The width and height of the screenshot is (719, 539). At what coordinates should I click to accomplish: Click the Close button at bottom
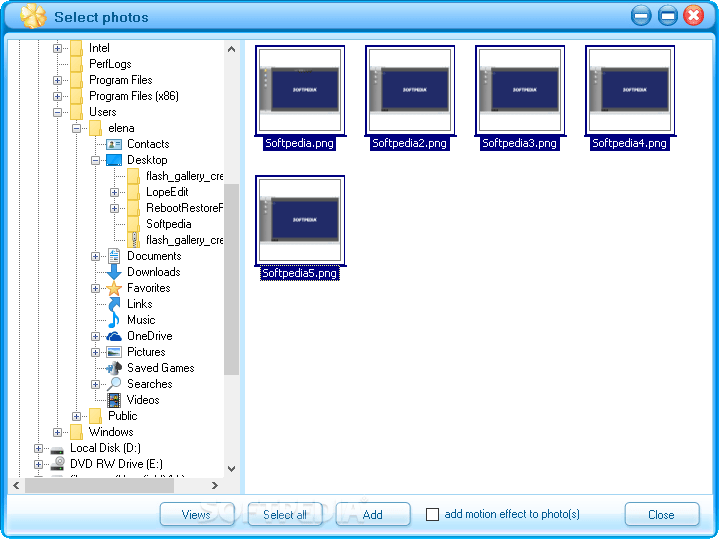tap(662, 514)
